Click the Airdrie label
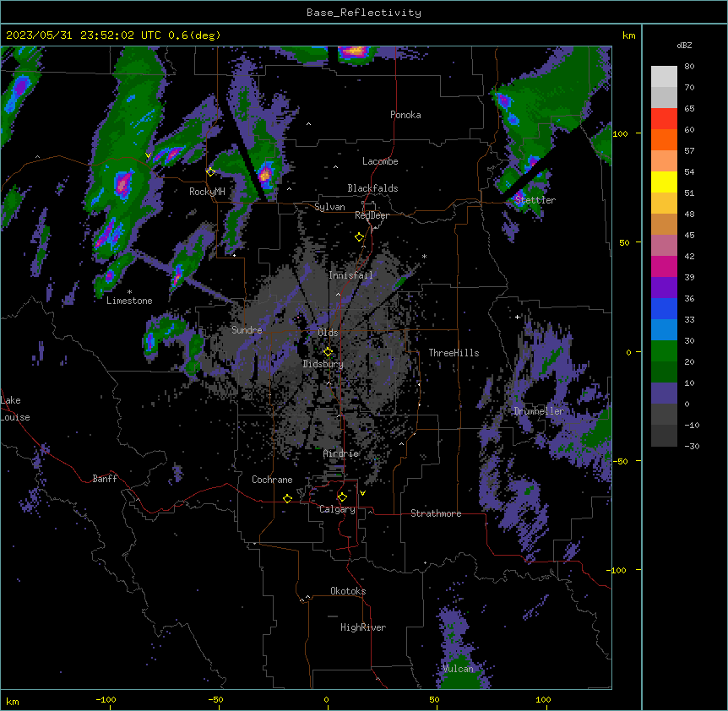The image size is (728, 711). (x=341, y=453)
